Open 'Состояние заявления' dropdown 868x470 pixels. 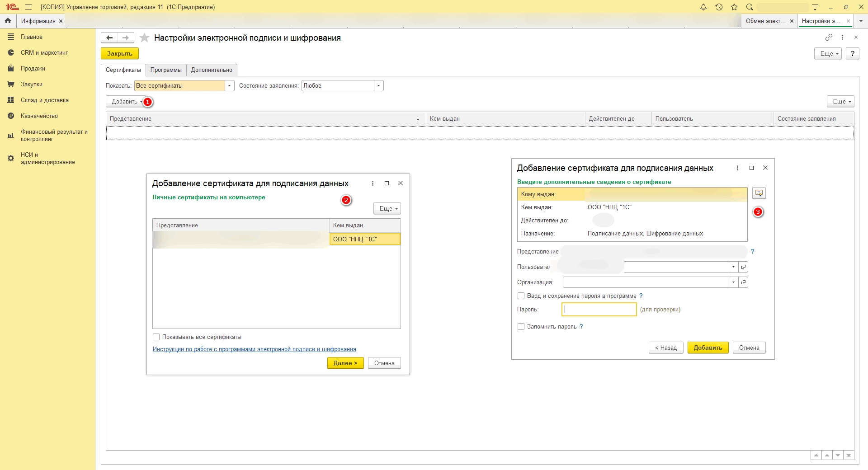[x=379, y=86]
